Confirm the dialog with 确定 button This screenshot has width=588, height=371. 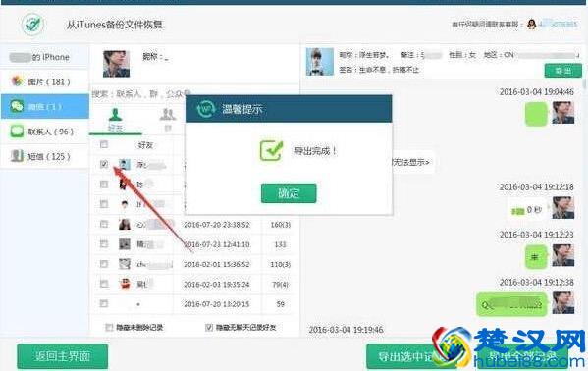tap(289, 193)
